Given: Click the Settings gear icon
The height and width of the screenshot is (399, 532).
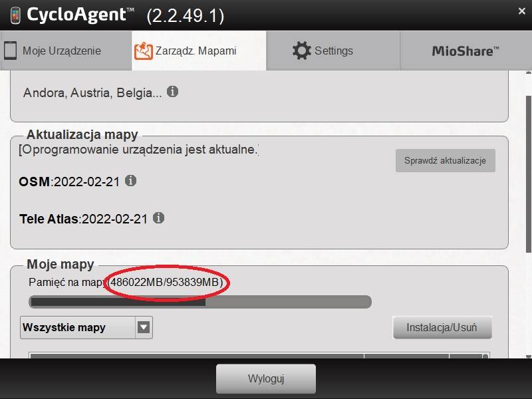Looking at the screenshot, I should [x=302, y=51].
